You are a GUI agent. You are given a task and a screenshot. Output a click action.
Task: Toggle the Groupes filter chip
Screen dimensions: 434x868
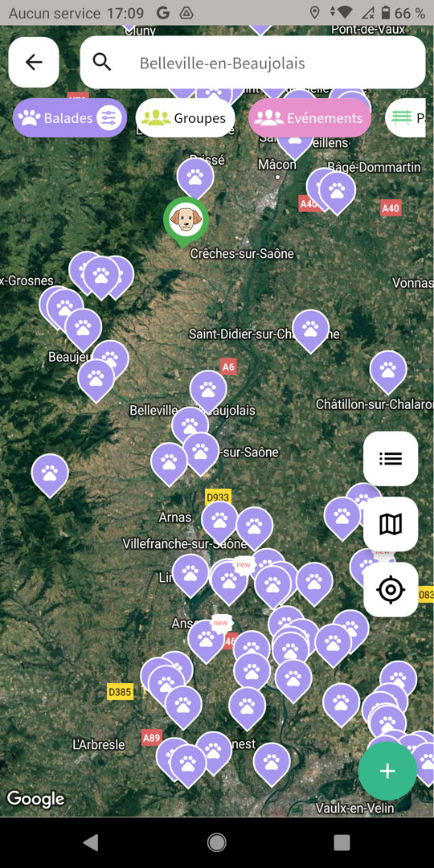(186, 118)
